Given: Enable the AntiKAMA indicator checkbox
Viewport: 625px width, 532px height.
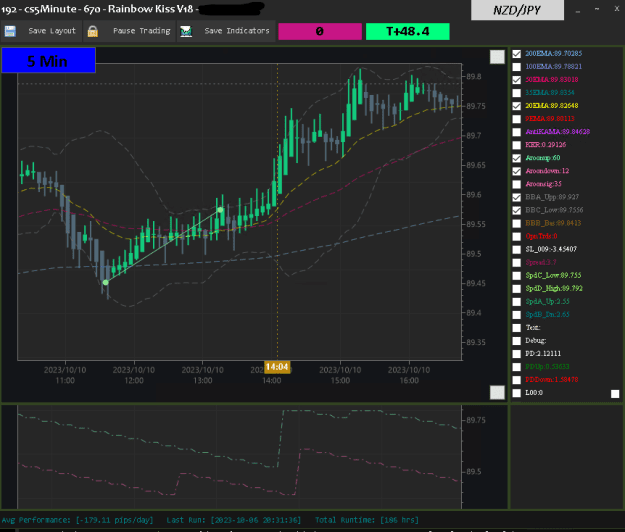Looking at the screenshot, I should point(517,132).
